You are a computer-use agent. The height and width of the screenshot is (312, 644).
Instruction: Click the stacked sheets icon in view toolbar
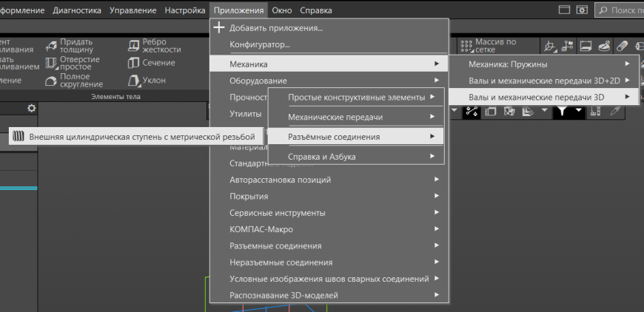click(x=490, y=111)
